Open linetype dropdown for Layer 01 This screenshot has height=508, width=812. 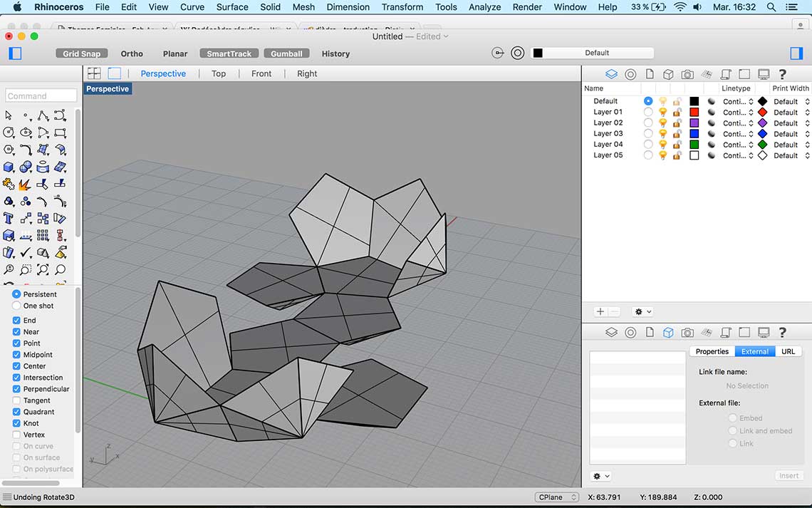[x=738, y=113]
